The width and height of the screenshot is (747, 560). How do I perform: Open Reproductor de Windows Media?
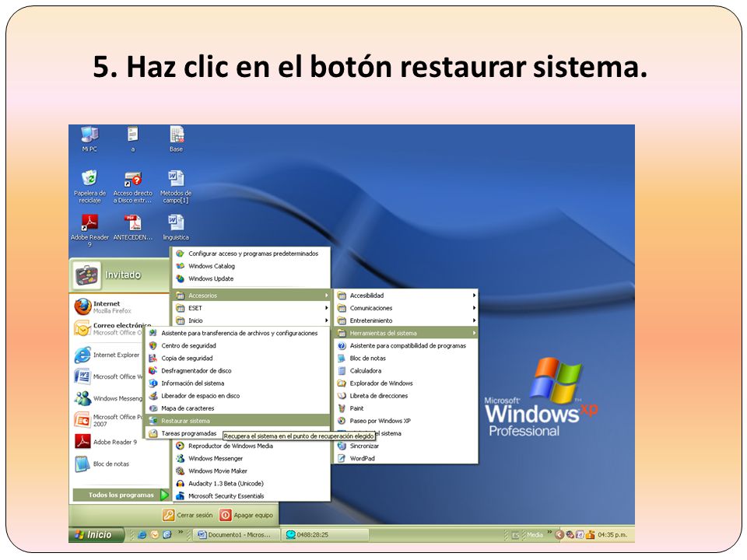coord(250,446)
